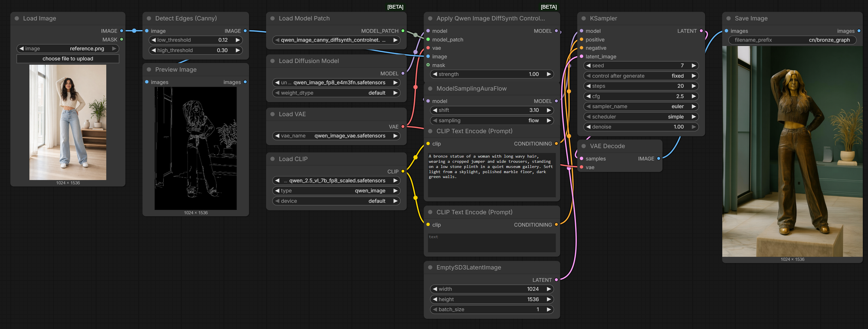Open the qwen_2.5_vl_7b_fp8_scaled clip selector
Image resolution: width=868 pixels, height=329 pixels.
click(336, 180)
